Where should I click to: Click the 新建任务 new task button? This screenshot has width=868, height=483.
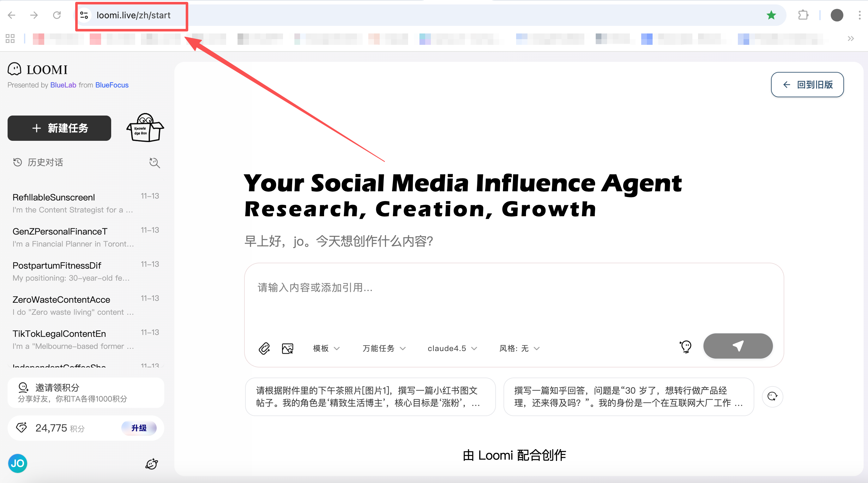(59, 128)
